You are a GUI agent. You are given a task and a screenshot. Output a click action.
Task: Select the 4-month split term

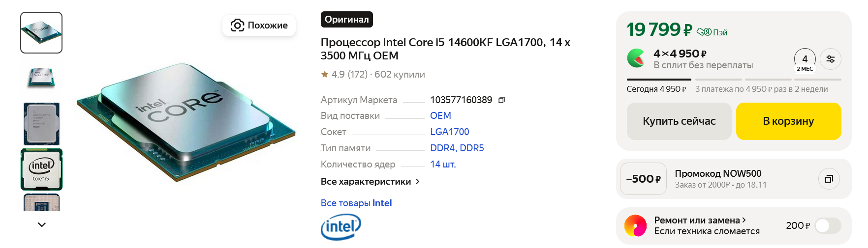805,60
